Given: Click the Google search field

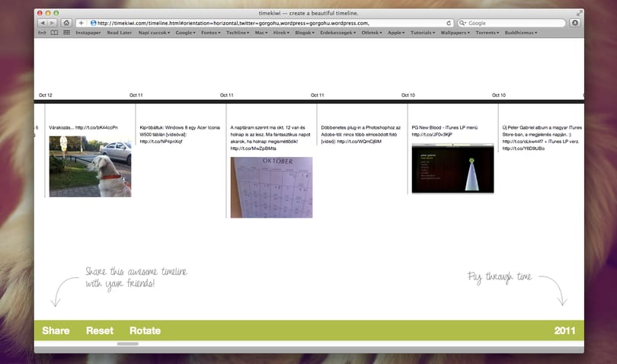Looking at the screenshot, I should tap(511, 23).
